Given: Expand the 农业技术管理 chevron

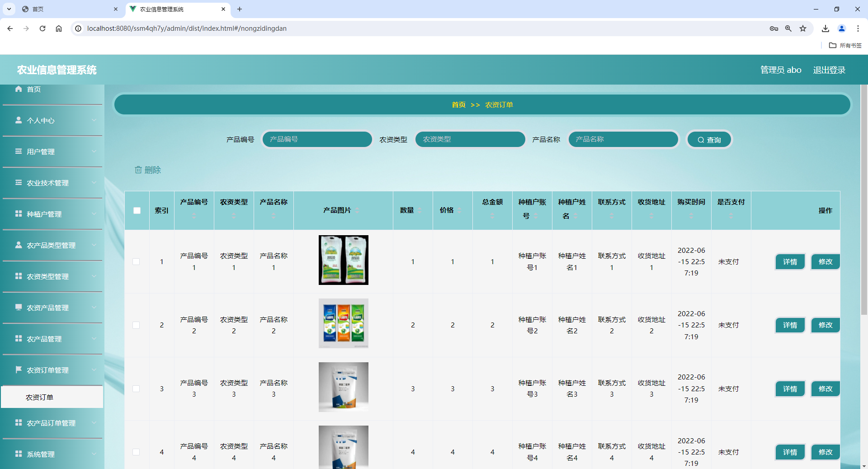Looking at the screenshot, I should coord(94,183).
